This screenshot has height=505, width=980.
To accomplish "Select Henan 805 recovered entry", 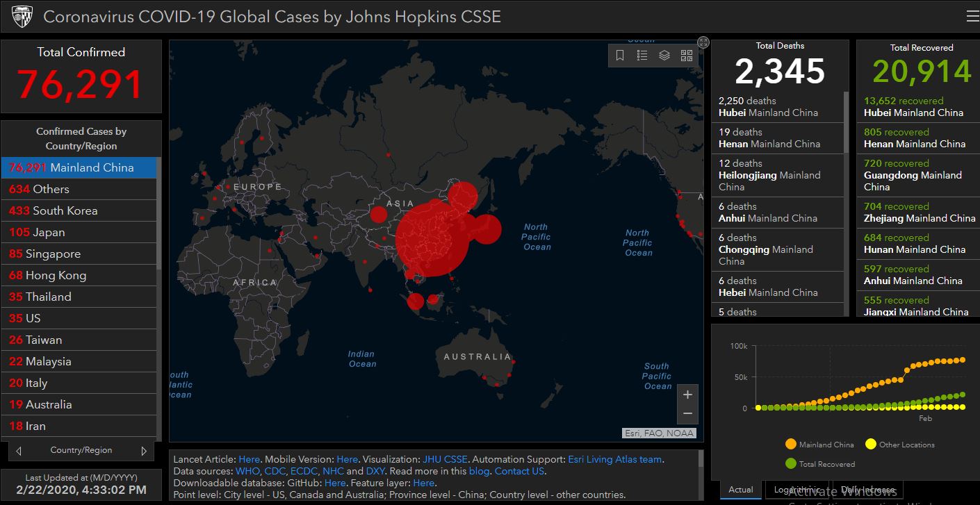I will (x=918, y=138).
